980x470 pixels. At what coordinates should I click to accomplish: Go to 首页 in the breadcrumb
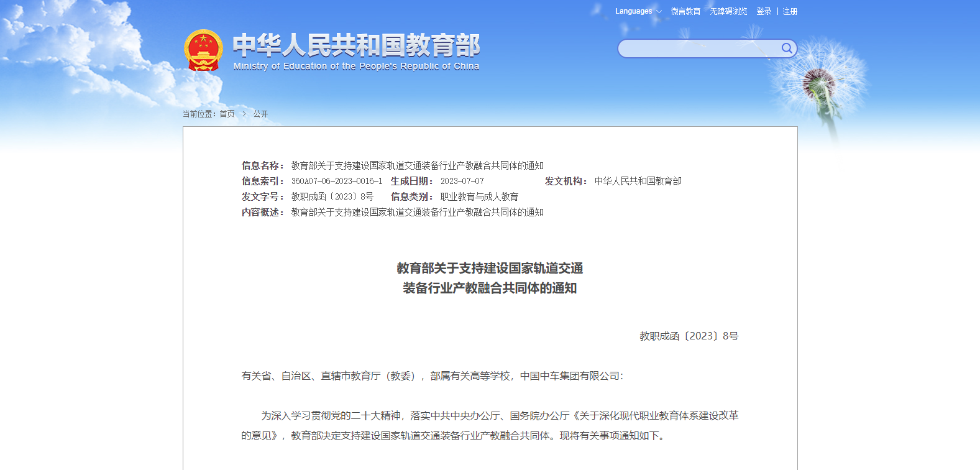[x=227, y=114]
